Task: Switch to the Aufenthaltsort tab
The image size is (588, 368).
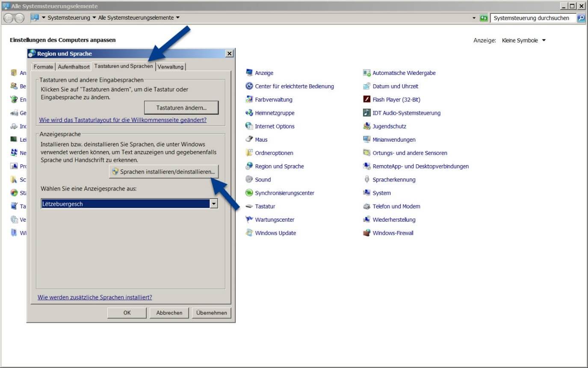Action: 74,67
